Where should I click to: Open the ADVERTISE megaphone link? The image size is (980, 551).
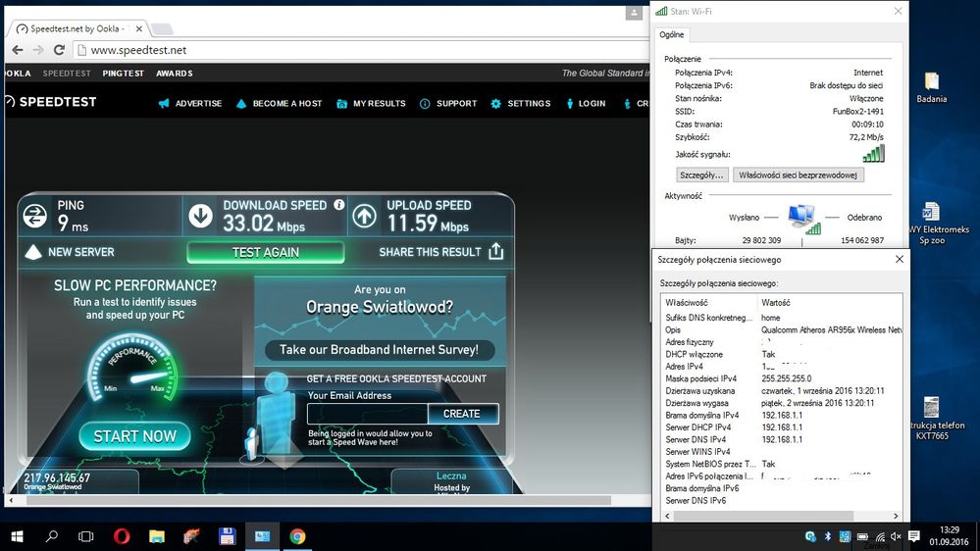(x=190, y=104)
